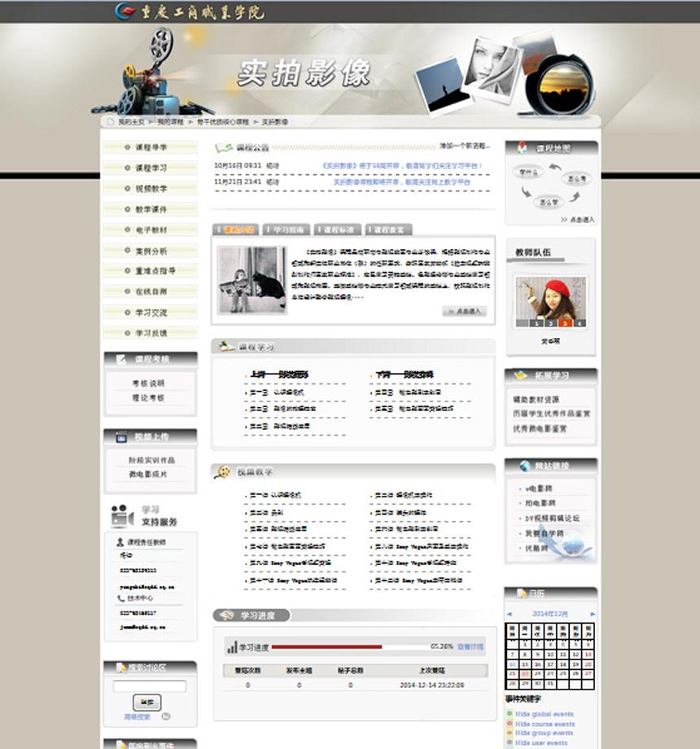The height and width of the screenshot is (749, 700).
Task: Toggle Hide global events in calendar
Action: coord(544,714)
